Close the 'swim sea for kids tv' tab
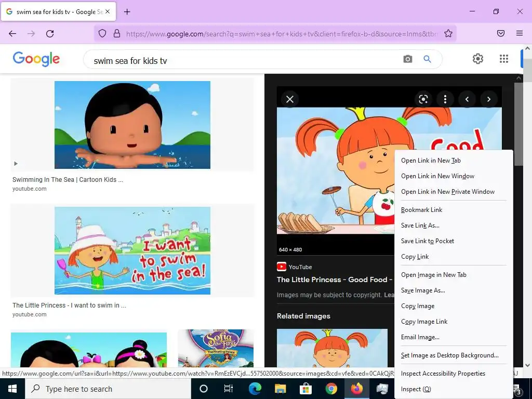The image size is (532, 399). pos(108,11)
